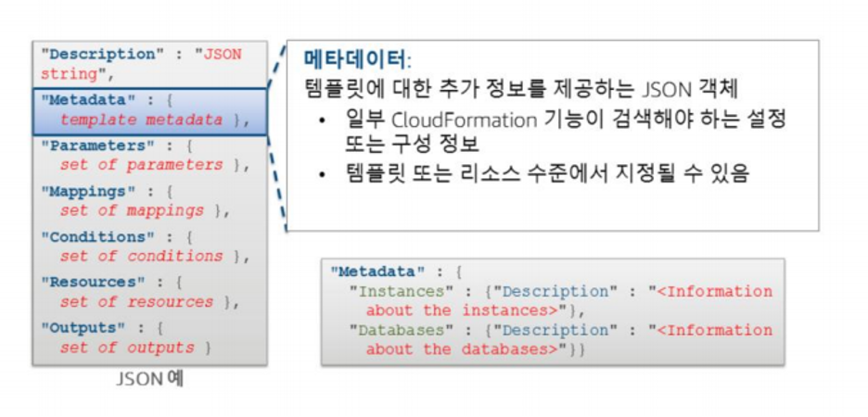Click "set of parameters" placeholder text
The width and height of the screenshot is (868, 417).
click(x=141, y=165)
